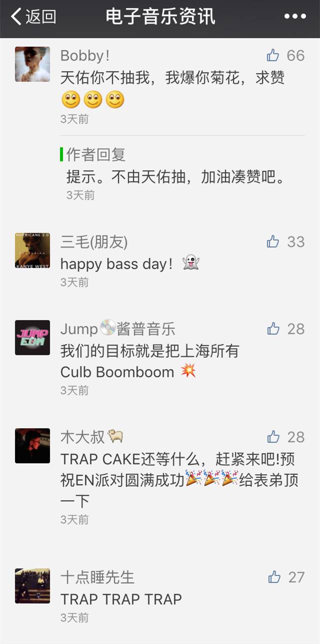Open the three-dot more options menu
The height and width of the screenshot is (644, 320).
(295, 17)
